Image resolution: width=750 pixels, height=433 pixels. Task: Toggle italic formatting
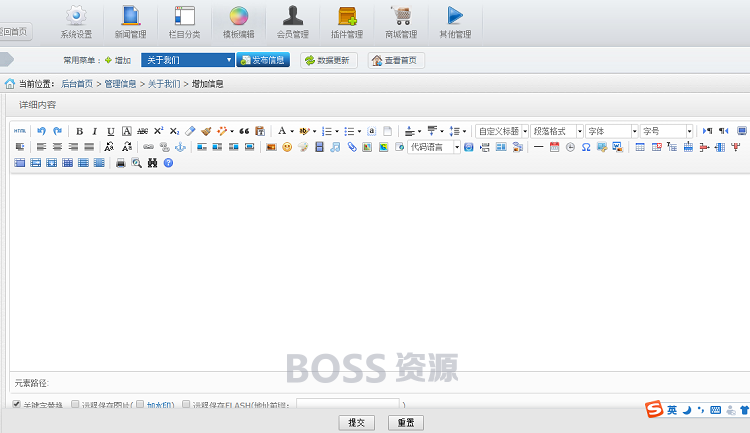click(95, 131)
